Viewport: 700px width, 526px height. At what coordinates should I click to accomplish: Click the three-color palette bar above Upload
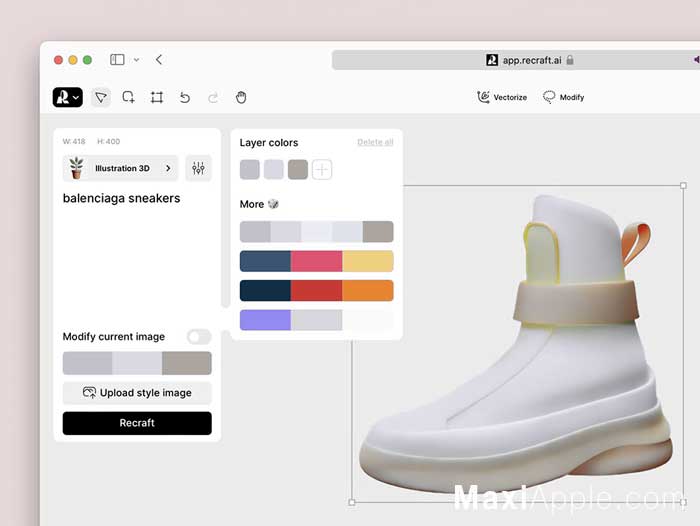pyautogui.click(x=137, y=363)
